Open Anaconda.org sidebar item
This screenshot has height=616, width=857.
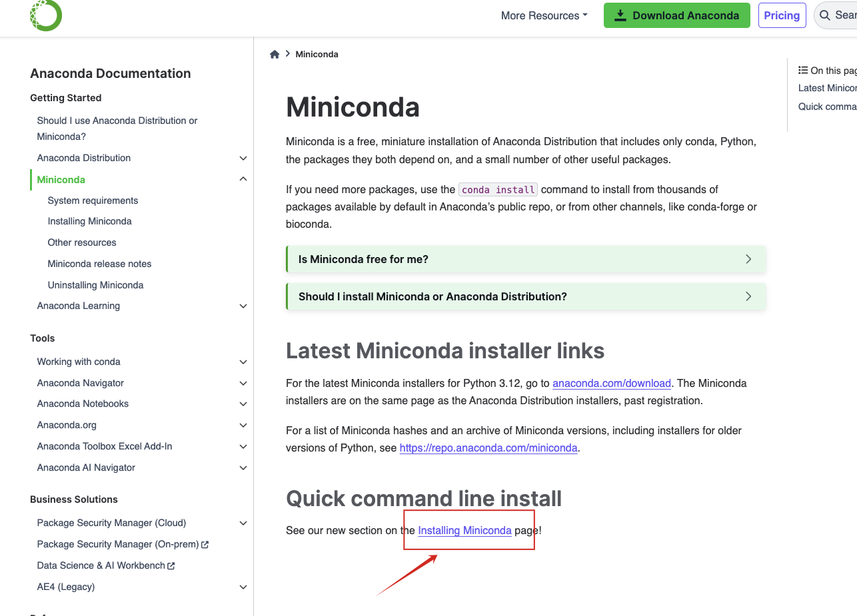coord(67,425)
